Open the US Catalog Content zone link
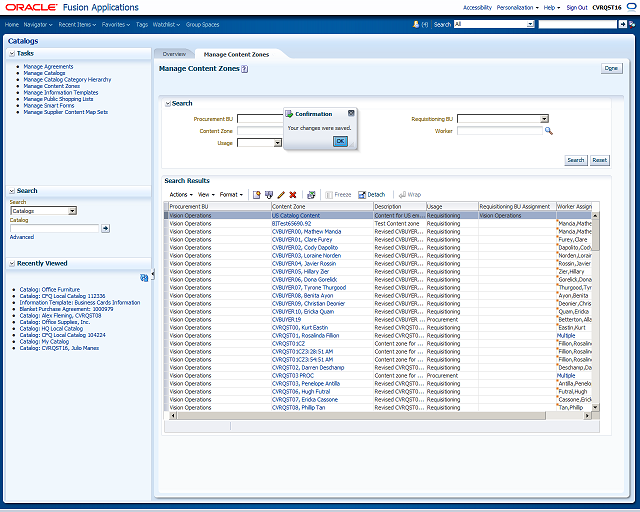 click(x=296, y=216)
